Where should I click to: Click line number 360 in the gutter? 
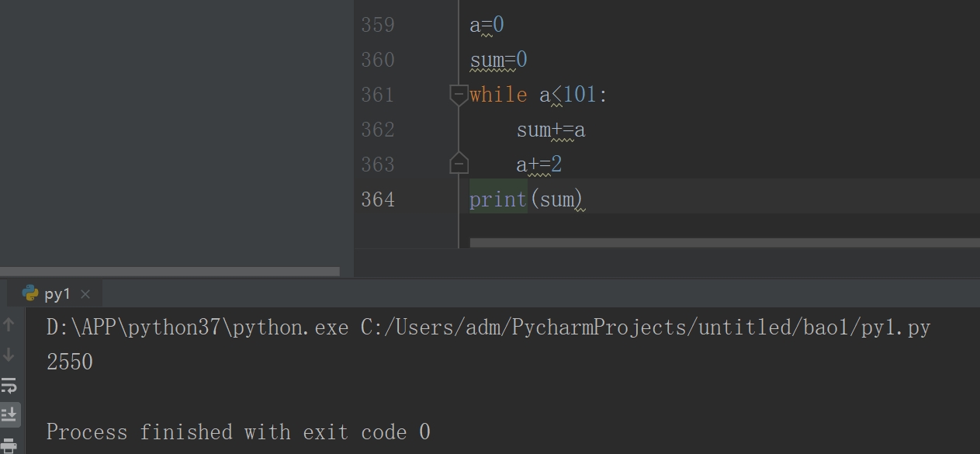[378, 60]
